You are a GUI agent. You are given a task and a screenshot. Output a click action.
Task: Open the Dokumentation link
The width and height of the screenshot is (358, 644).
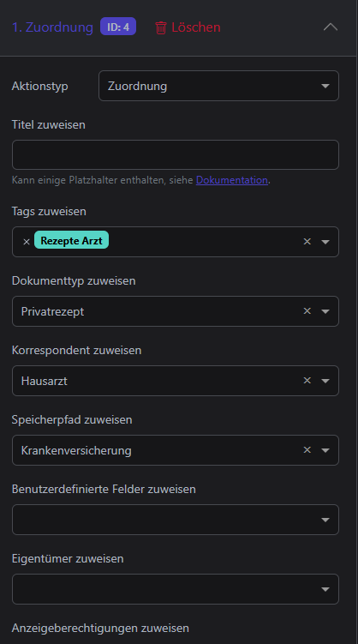pos(232,180)
